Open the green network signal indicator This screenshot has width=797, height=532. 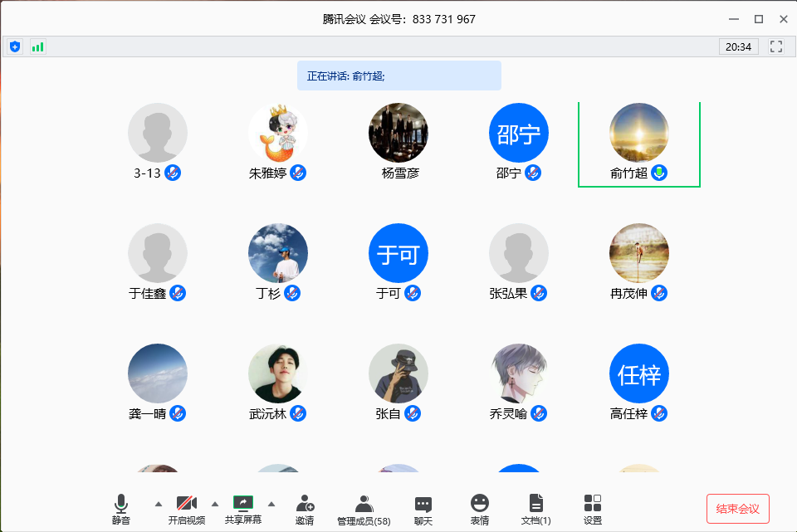coord(37,46)
